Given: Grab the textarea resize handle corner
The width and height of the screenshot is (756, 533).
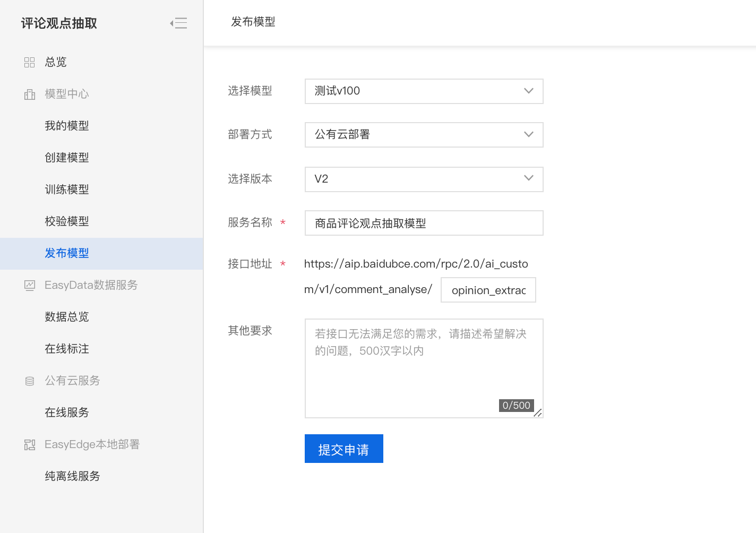Looking at the screenshot, I should (538, 413).
